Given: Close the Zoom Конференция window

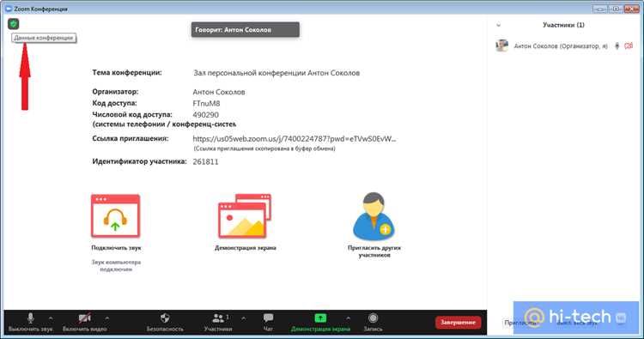Looking at the screenshot, I should coord(631,9).
